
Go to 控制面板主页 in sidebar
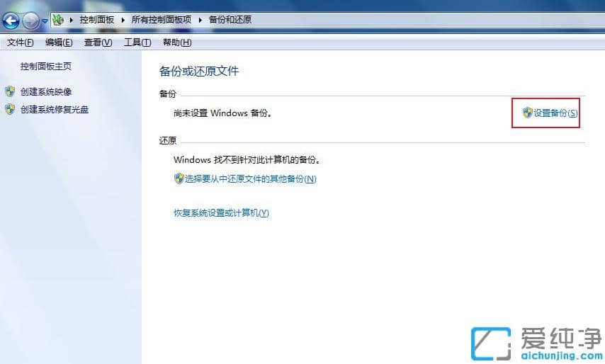click(46, 67)
